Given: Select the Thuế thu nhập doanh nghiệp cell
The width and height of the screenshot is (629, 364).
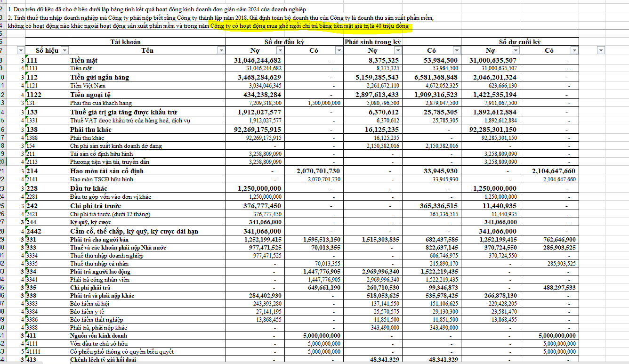Looking at the screenshot, I should pyautogui.click(x=106, y=256).
